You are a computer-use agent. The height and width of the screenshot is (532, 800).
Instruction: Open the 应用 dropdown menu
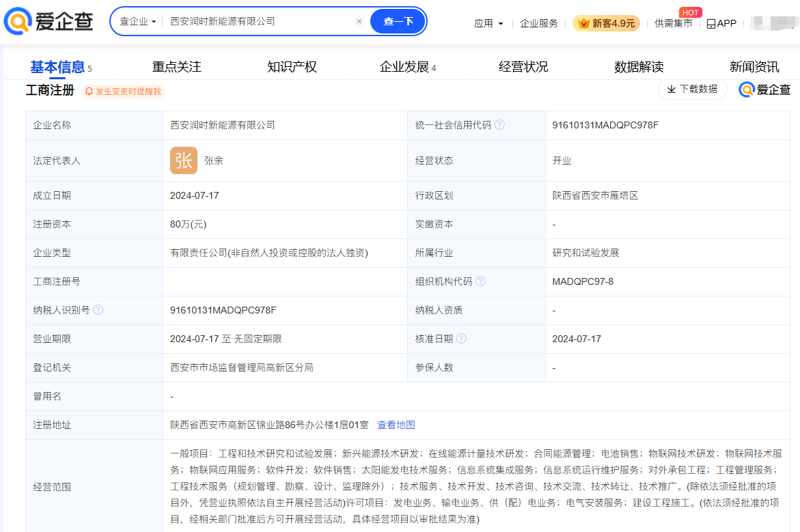click(x=488, y=23)
